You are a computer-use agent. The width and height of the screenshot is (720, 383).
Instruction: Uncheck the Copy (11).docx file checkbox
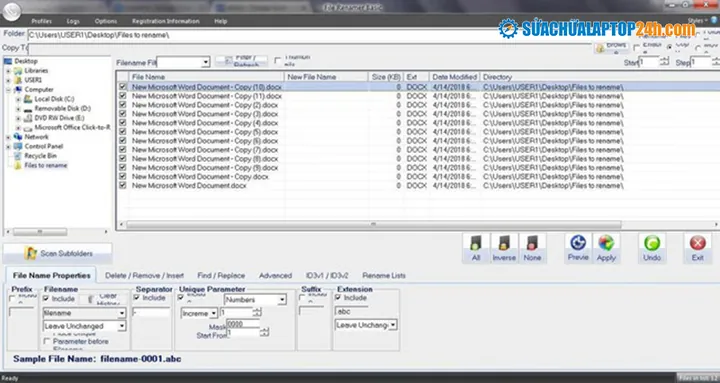click(x=123, y=96)
